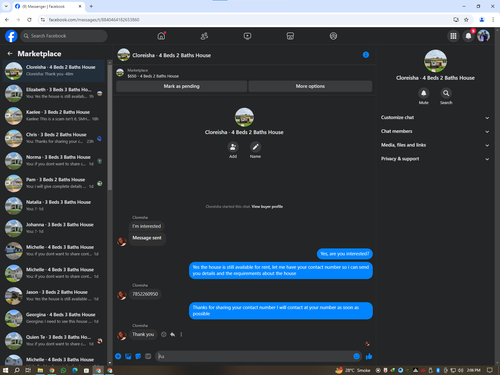Choose a GIF from the composer
The width and height of the screenshot is (500, 375).
[x=148, y=356]
